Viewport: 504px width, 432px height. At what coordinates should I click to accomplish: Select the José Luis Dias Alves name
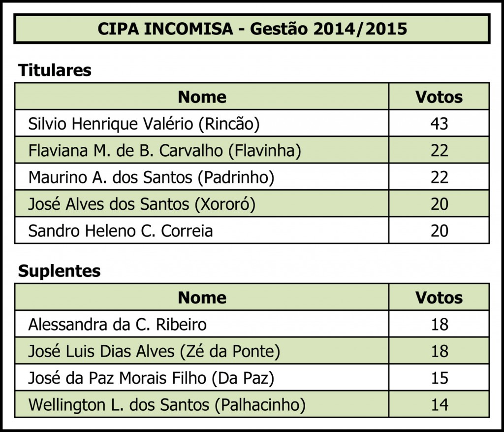point(154,351)
